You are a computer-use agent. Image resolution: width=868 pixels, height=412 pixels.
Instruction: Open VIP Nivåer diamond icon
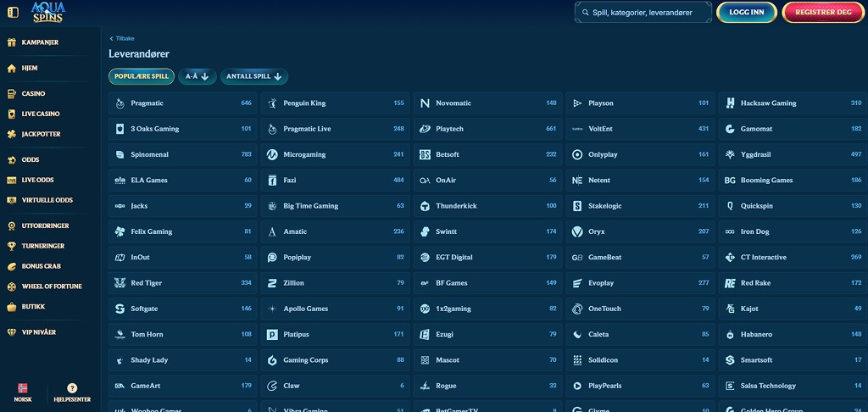tap(11, 332)
